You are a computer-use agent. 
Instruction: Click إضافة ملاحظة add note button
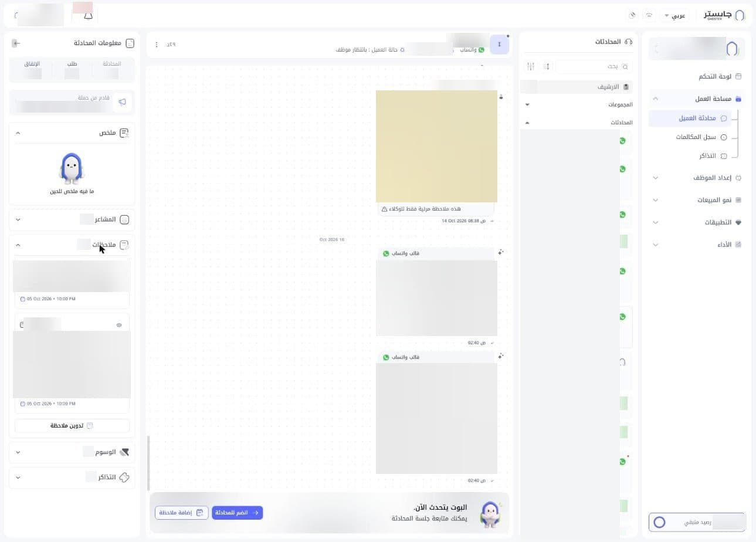tap(181, 513)
